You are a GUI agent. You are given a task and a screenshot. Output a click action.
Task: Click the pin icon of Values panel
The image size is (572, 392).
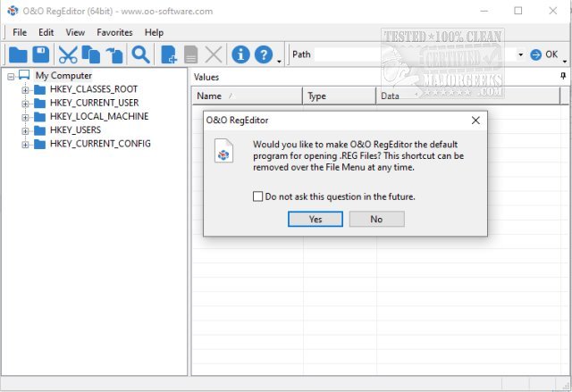563,76
